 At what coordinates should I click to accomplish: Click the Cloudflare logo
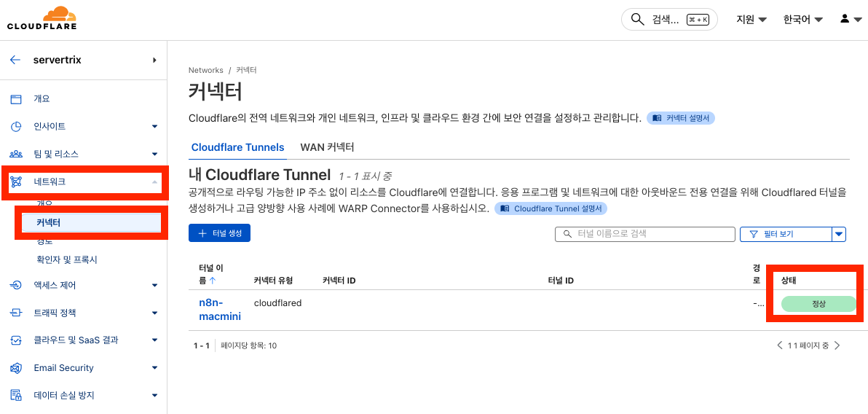[42, 18]
